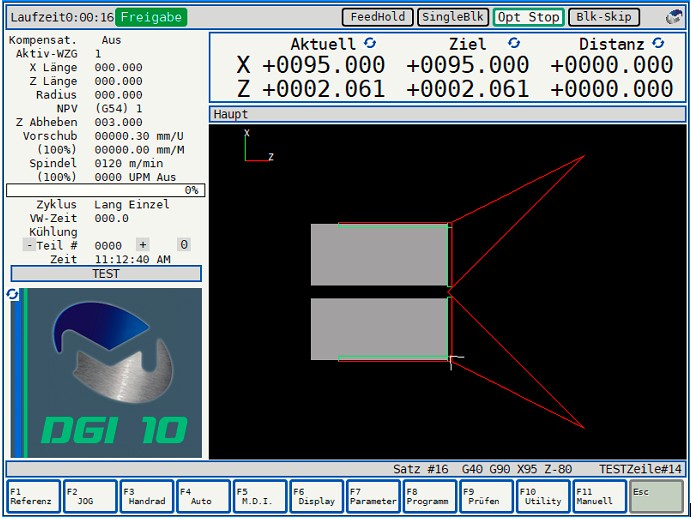Click the refresh icon next to Distanz
The width and height of the screenshot is (692, 519).
pos(658,43)
